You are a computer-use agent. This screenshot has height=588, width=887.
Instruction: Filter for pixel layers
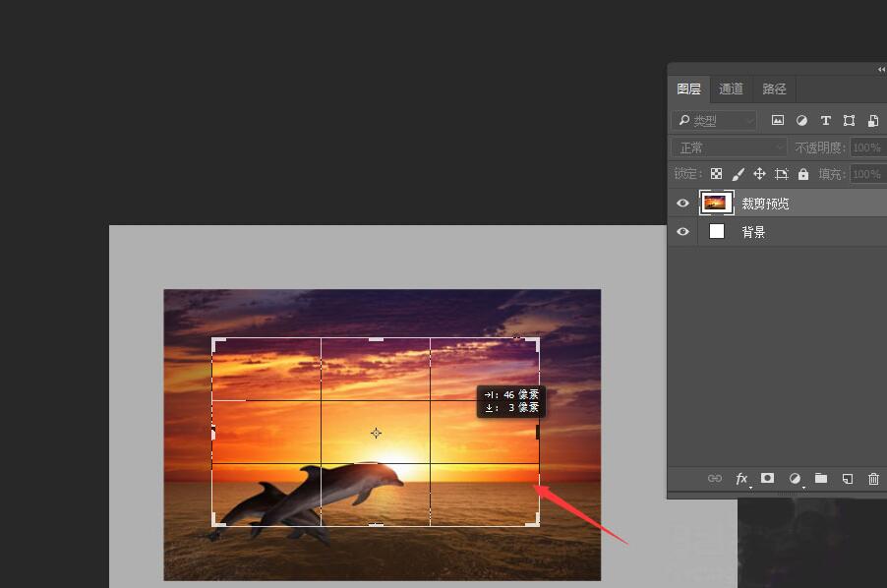tap(778, 121)
